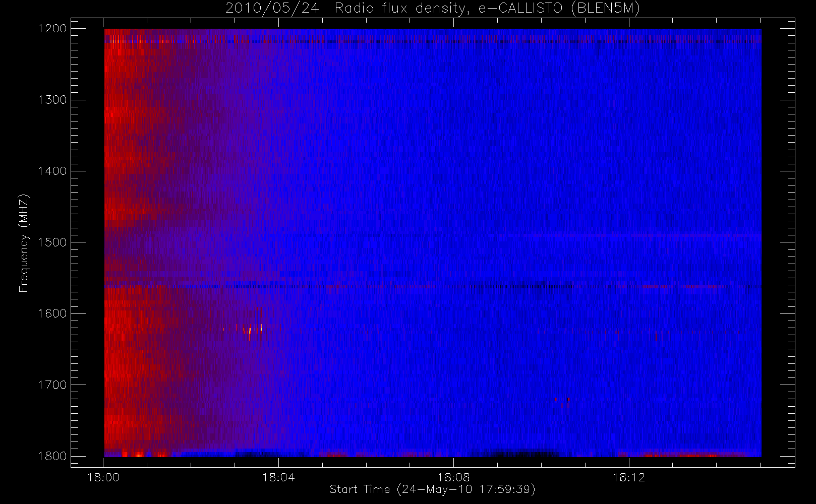
Task: Select the 1700 frequency tick label
Action: [52, 385]
